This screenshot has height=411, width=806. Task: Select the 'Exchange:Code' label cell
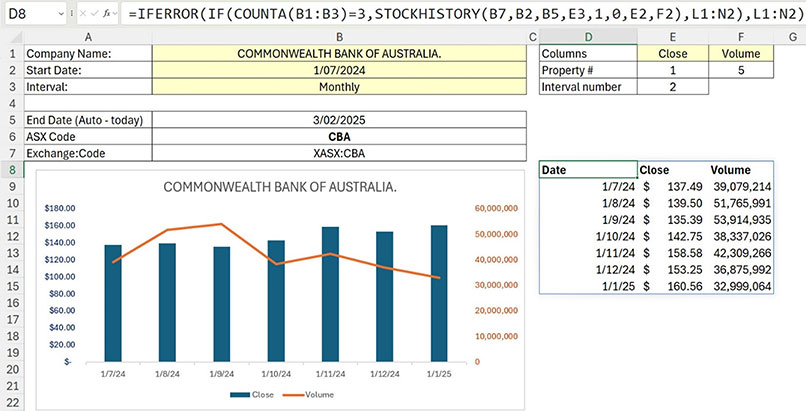[88, 153]
